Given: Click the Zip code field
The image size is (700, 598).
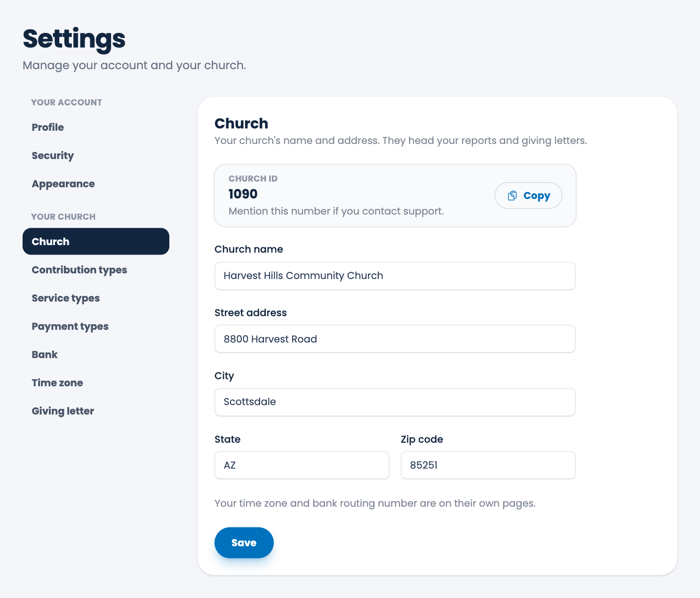Looking at the screenshot, I should [488, 465].
